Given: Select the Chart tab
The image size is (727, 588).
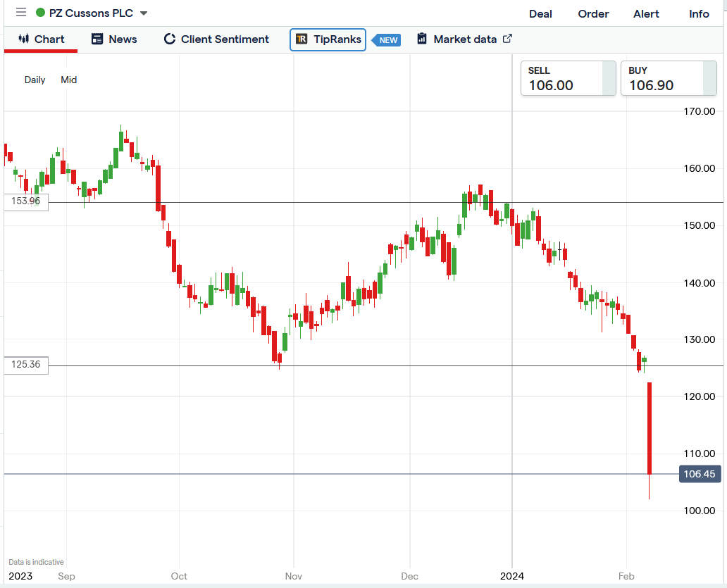Looking at the screenshot, I should click(x=41, y=39).
